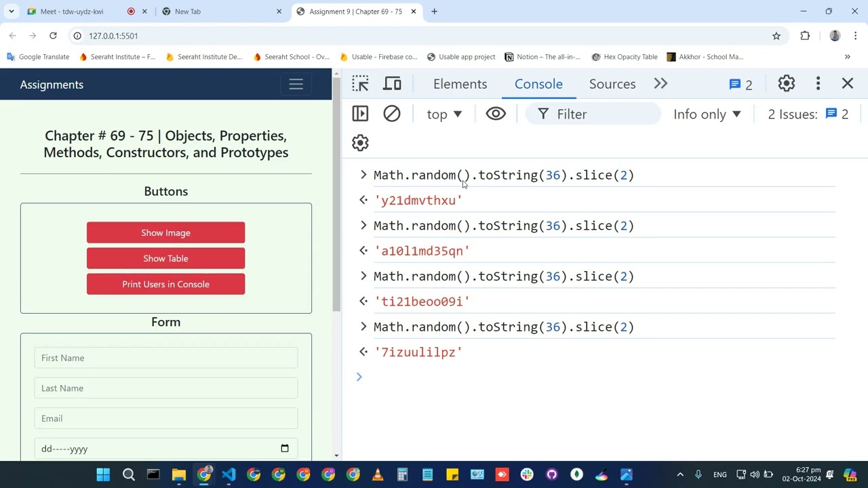Go back to the previous page
Screen dimensions: 868x488
tap(12, 36)
